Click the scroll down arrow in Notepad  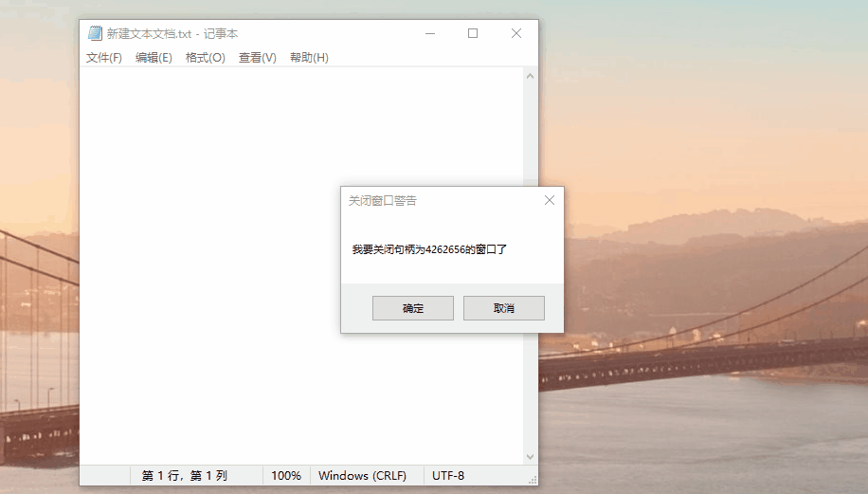[530, 457]
